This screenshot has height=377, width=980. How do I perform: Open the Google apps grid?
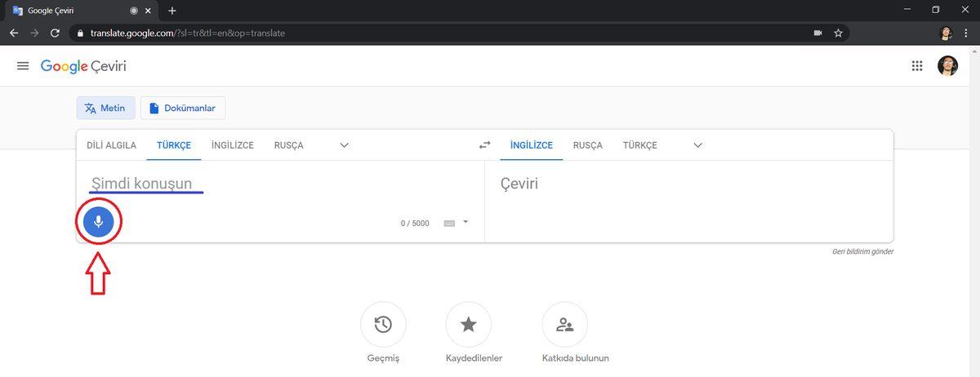tap(916, 66)
